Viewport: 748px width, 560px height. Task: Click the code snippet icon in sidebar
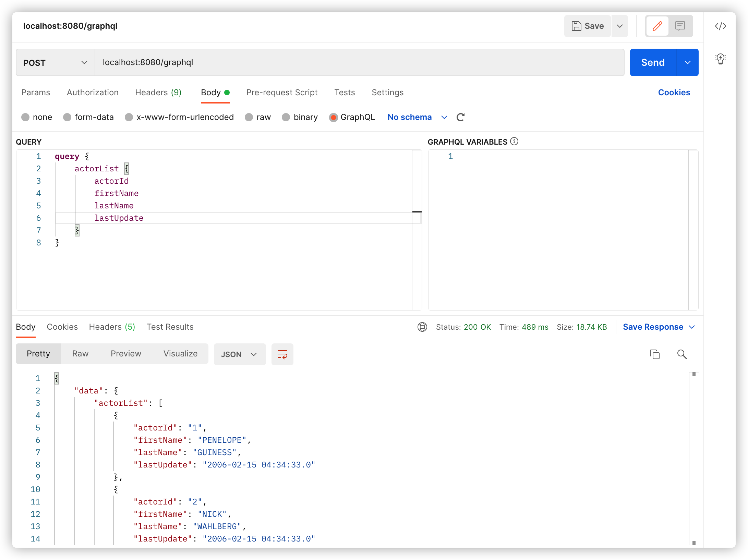[x=720, y=26]
